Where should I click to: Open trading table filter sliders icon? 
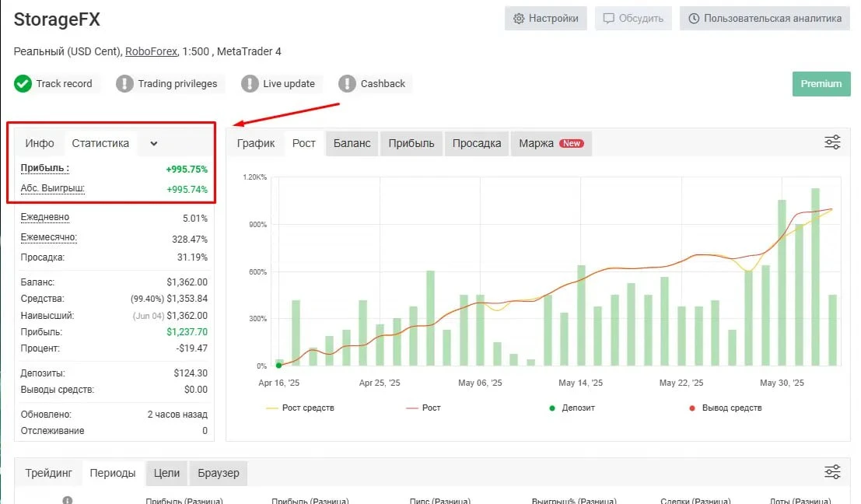[x=832, y=472]
